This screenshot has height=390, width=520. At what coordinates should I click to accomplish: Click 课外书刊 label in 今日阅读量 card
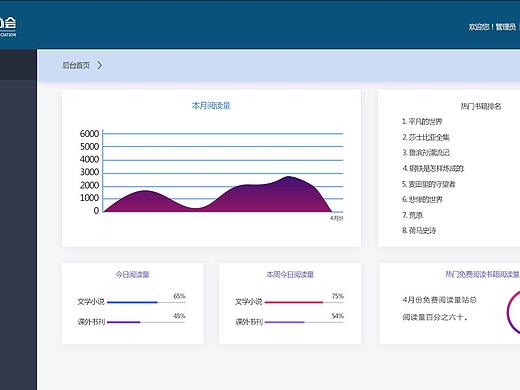tap(91, 322)
